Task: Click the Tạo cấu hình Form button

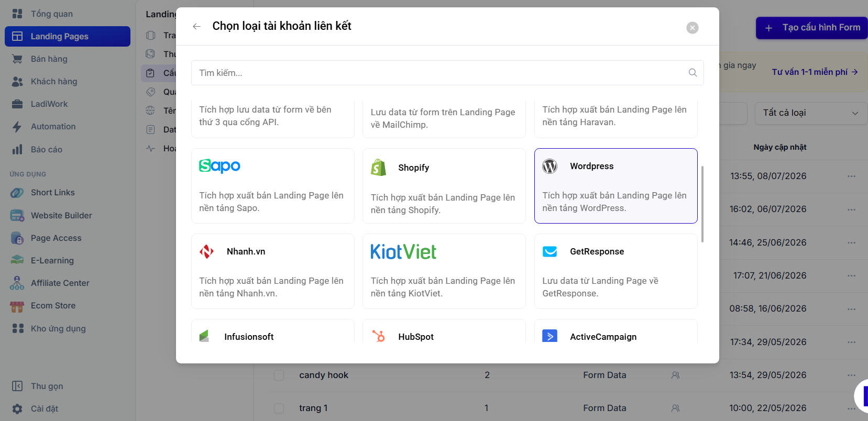Action: click(812, 28)
